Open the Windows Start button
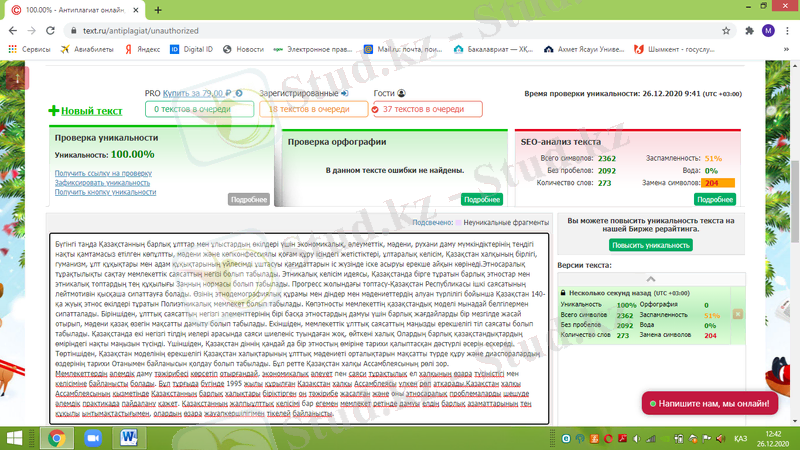800x450 pixels. click(14, 438)
